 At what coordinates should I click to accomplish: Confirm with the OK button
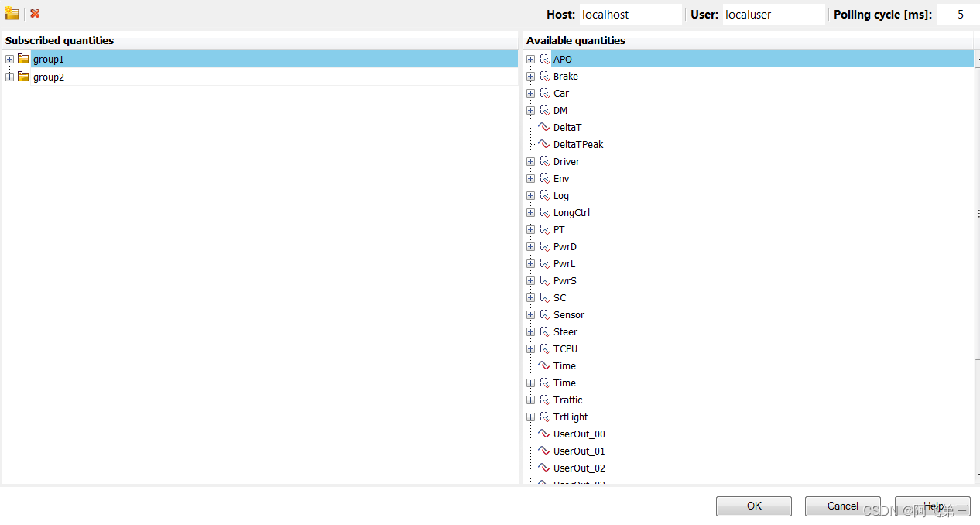754,506
